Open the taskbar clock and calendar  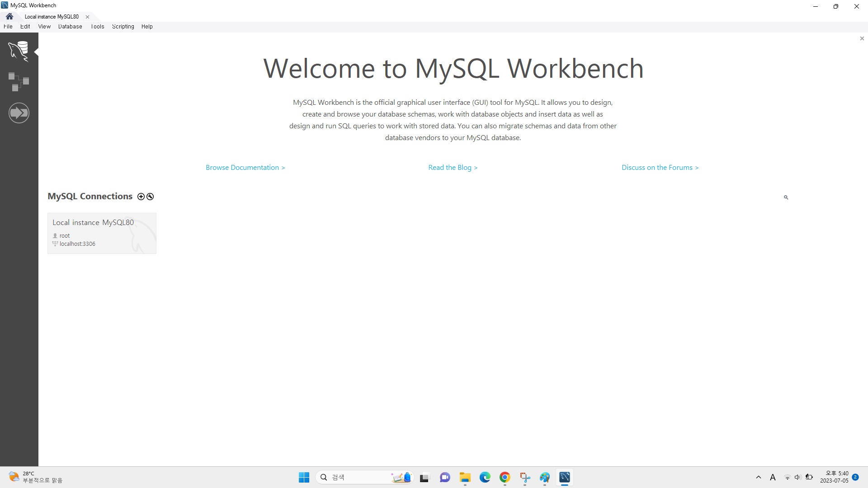tap(835, 477)
